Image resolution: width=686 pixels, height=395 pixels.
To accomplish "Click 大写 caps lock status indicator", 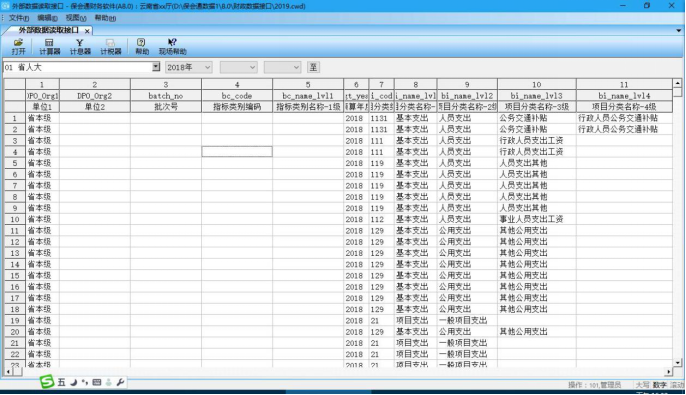I will pyautogui.click(x=642, y=385).
